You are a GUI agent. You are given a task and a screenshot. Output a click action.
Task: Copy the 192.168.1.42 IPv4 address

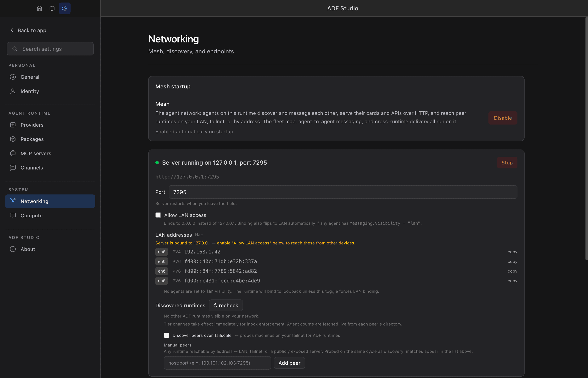point(512,252)
